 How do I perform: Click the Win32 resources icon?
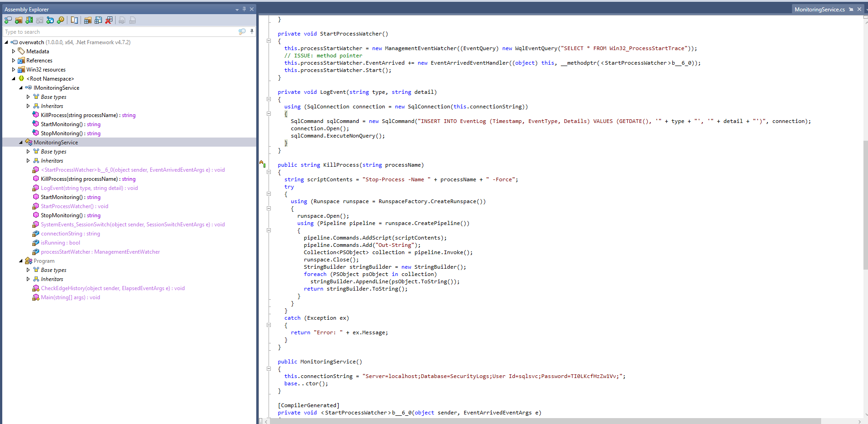(21, 69)
